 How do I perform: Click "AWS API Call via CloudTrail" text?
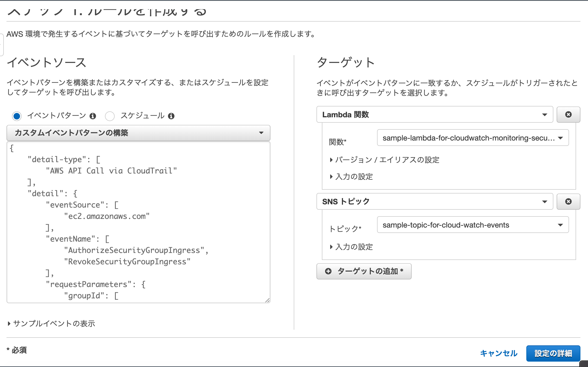pyautogui.click(x=111, y=171)
